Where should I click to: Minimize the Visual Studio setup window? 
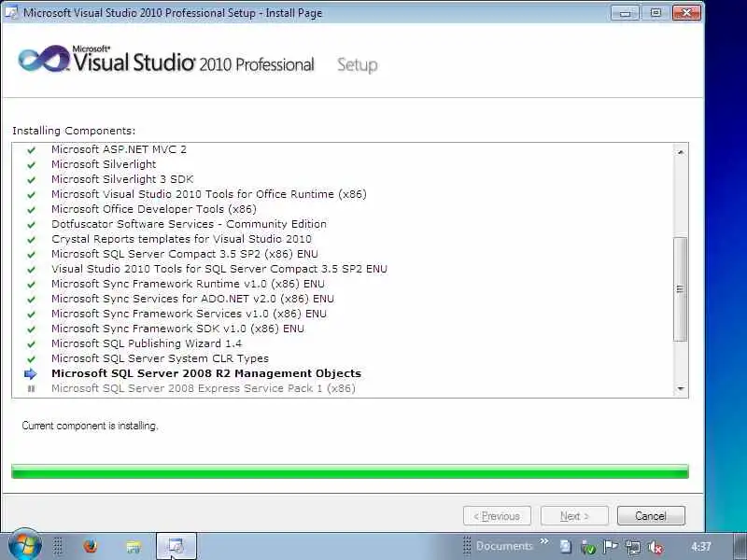(x=625, y=13)
